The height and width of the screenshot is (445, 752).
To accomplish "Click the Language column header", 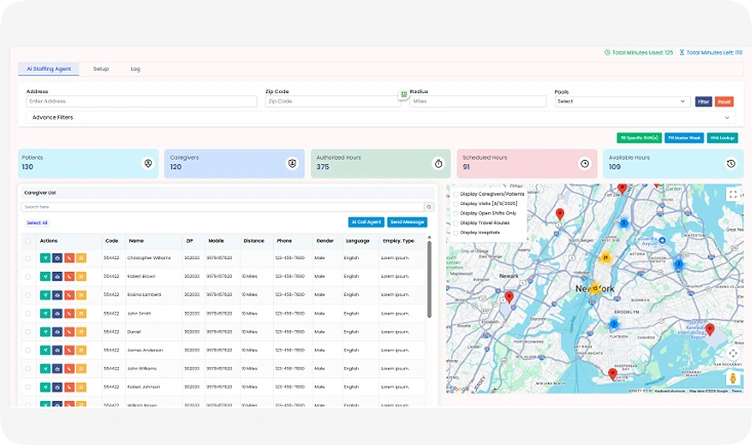I will click(x=358, y=241).
